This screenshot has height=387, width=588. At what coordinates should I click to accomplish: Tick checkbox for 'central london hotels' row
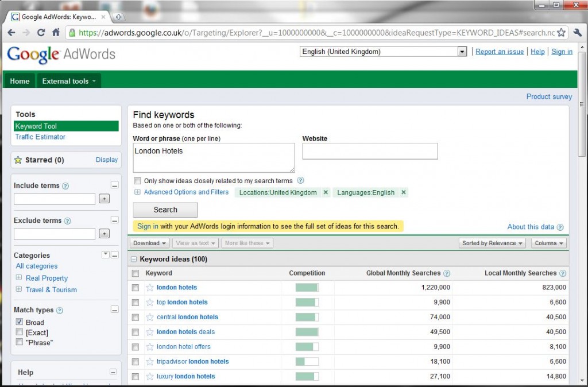(136, 318)
